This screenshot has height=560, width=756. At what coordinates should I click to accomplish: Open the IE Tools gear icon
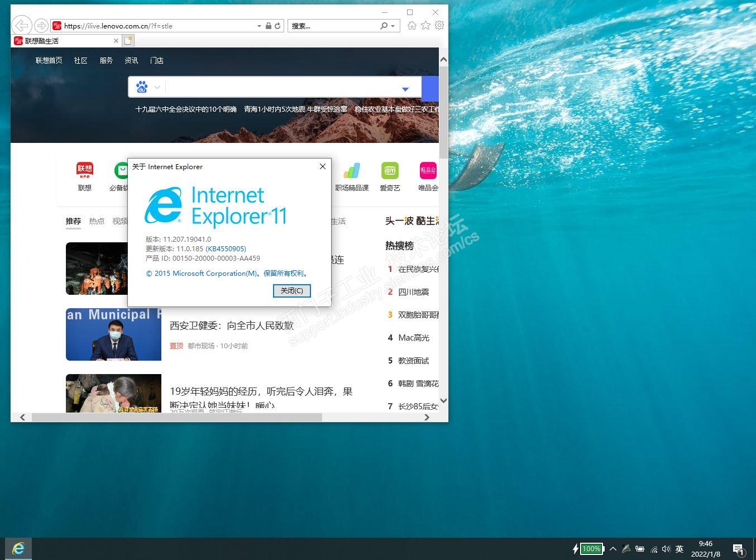[x=439, y=26]
